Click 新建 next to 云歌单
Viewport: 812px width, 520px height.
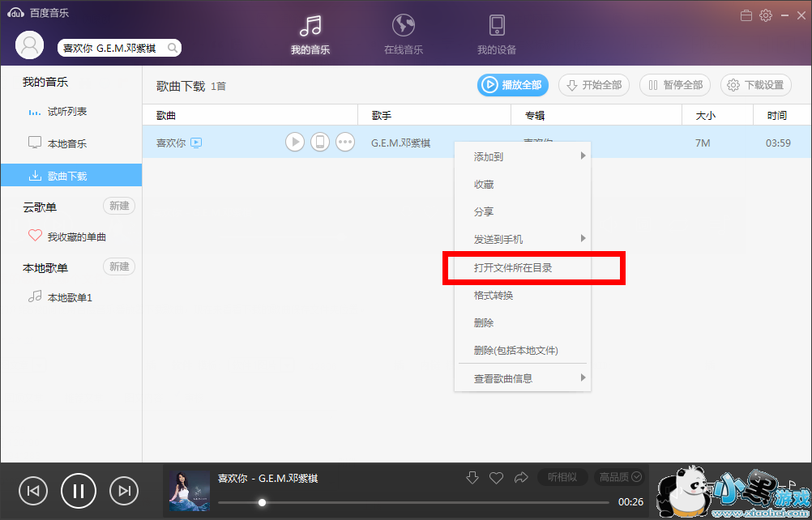119,206
